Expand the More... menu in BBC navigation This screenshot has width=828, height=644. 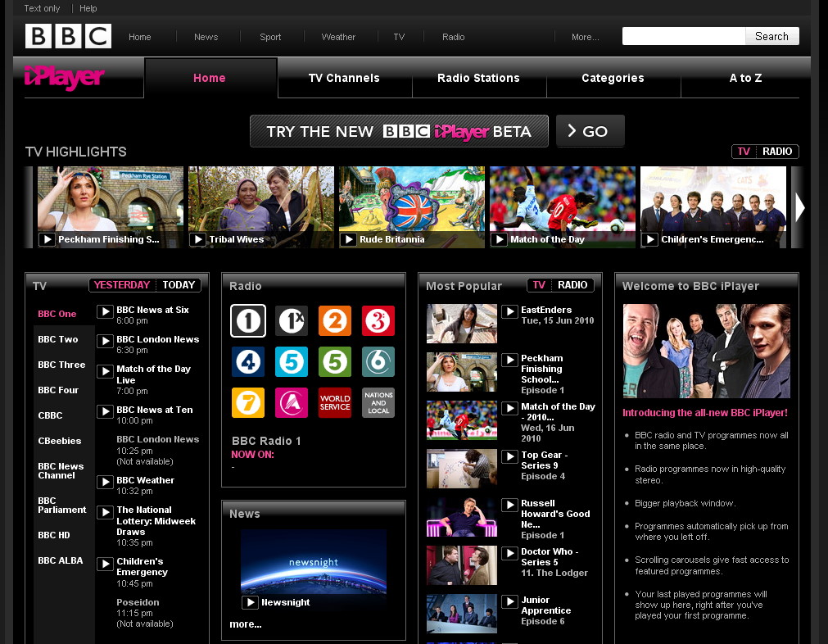tap(585, 37)
